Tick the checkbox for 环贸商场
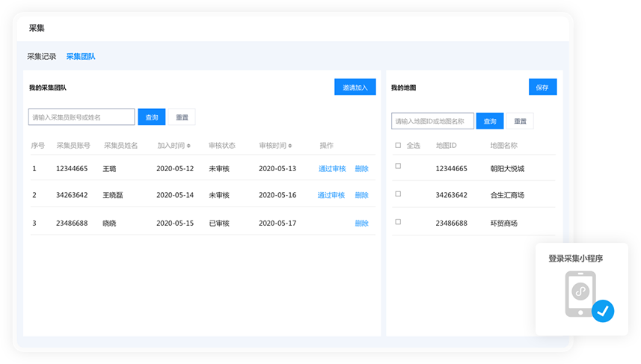Screen dimensions: 641x364 pos(398,221)
